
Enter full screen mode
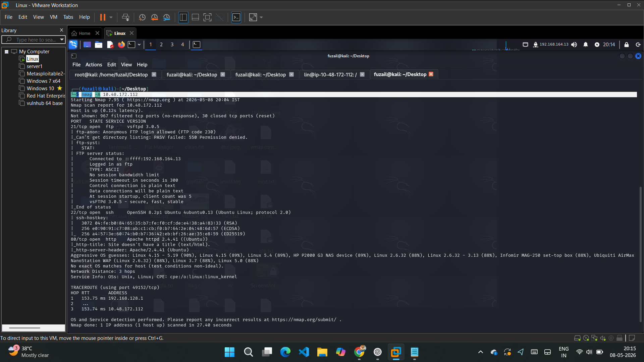click(x=208, y=17)
